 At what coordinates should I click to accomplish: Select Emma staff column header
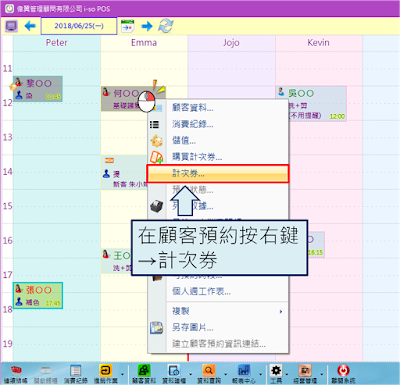tap(144, 43)
